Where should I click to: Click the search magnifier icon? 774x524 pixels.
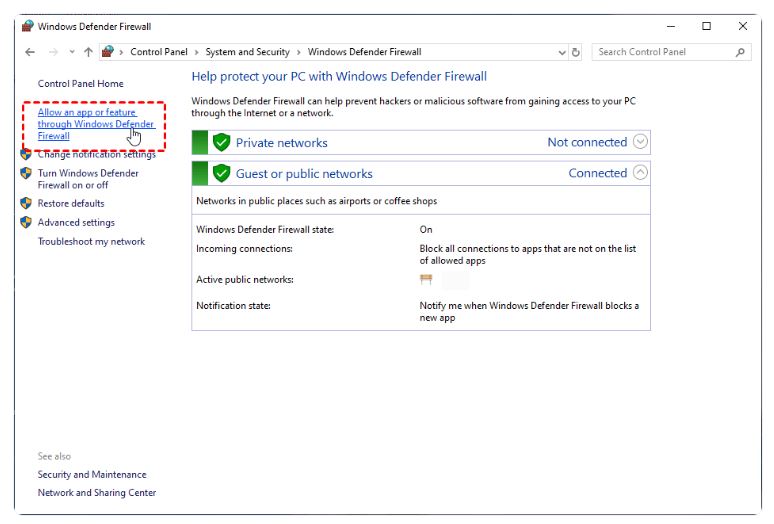(x=740, y=52)
